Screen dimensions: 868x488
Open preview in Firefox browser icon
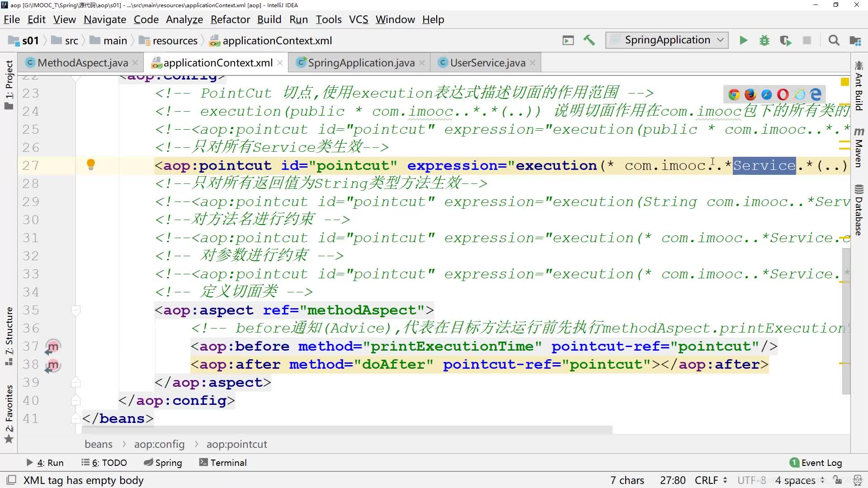(750, 94)
